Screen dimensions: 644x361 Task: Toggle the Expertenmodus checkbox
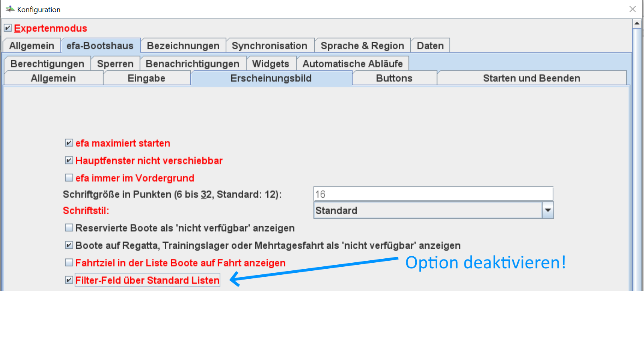(8, 28)
